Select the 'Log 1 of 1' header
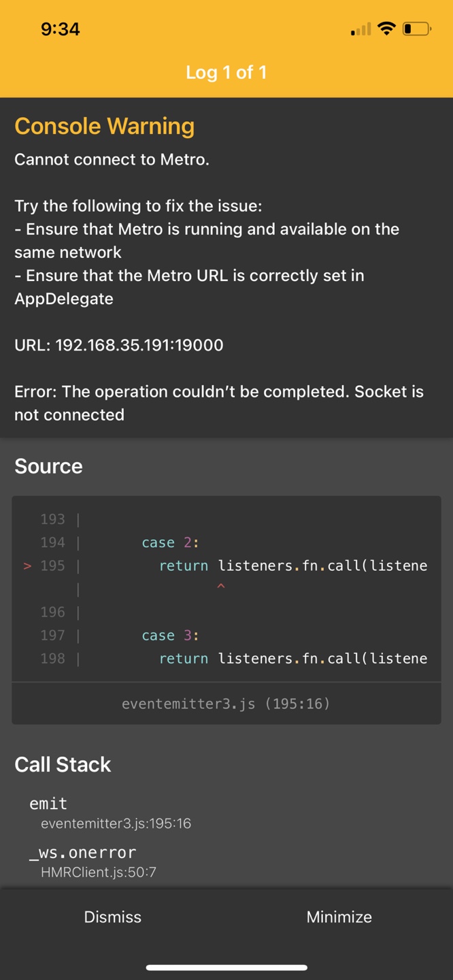453x980 pixels. click(x=227, y=72)
